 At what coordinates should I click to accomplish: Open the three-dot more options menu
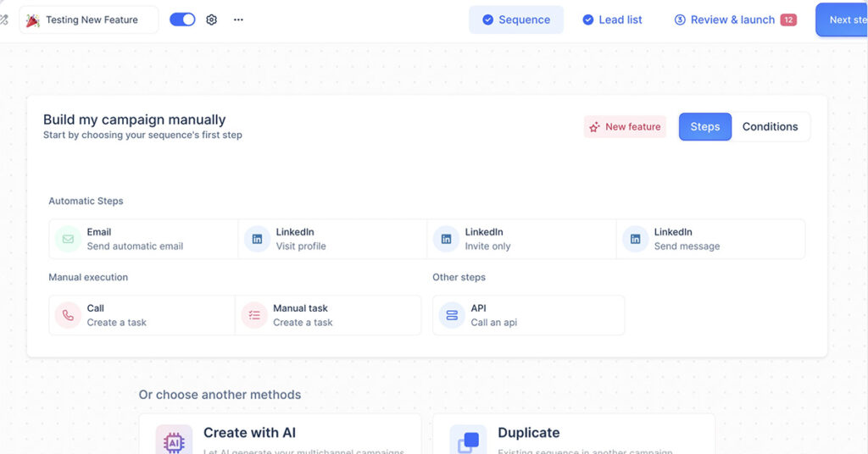[238, 19]
